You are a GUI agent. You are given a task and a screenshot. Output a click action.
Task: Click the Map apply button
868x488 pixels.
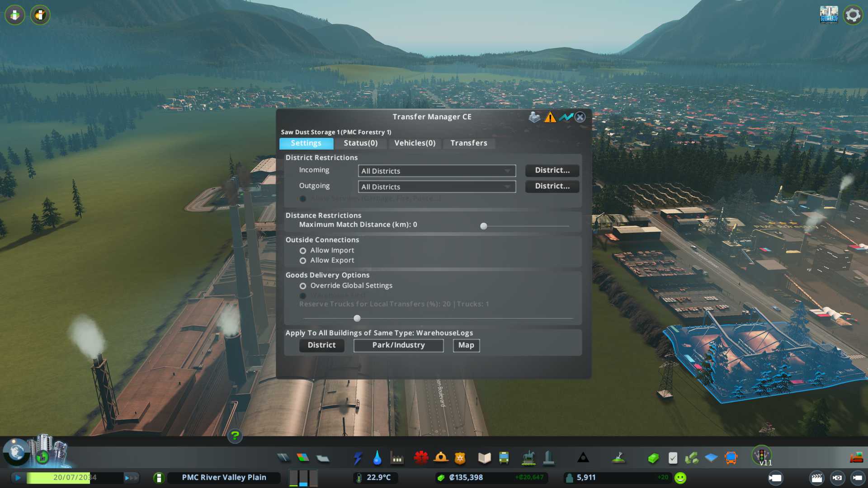pyautogui.click(x=466, y=345)
